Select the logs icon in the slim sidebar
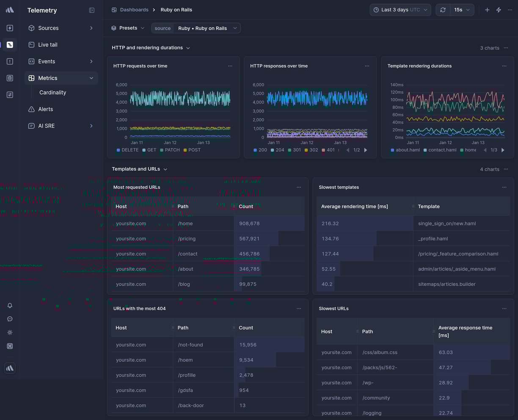518x420 pixels. (10, 44)
